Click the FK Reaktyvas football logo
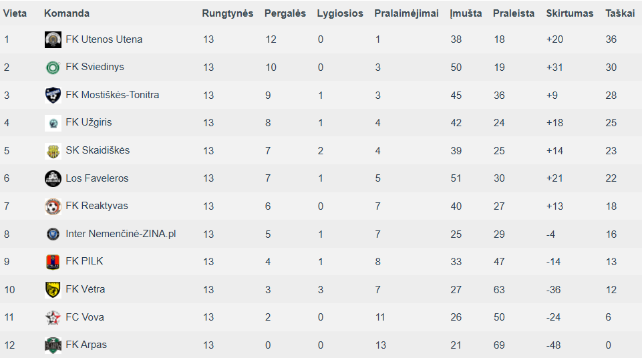 (53, 206)
